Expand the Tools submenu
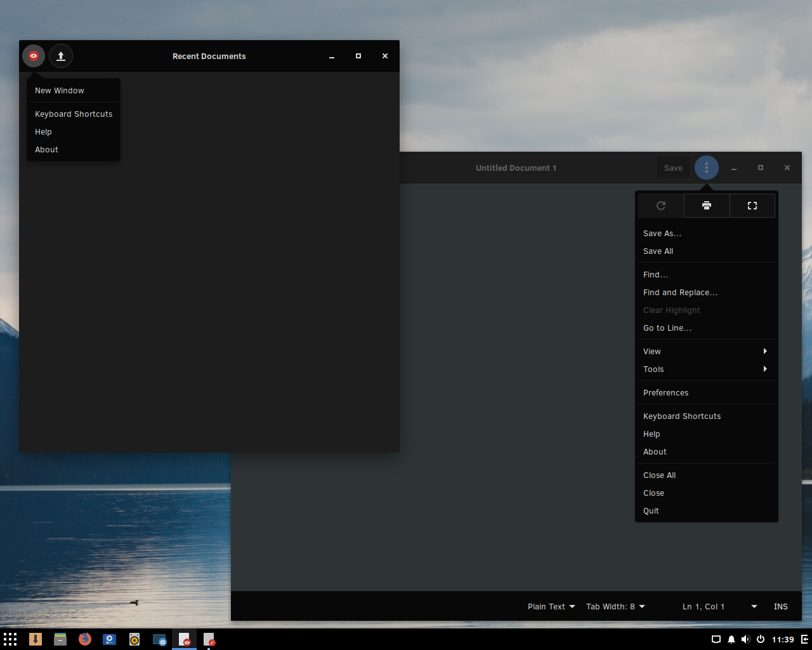812x650 pixels. pos(707,369)
